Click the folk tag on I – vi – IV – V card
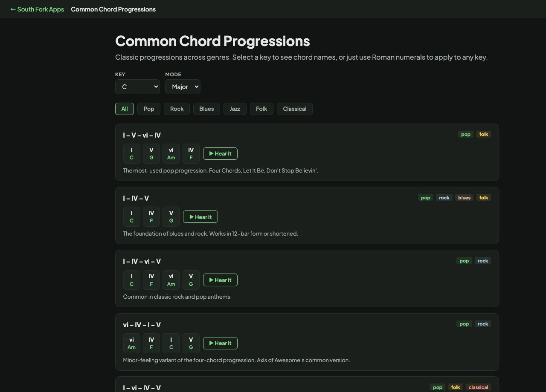This screenshot has width=546, height=392. click(x=456, y=387)
